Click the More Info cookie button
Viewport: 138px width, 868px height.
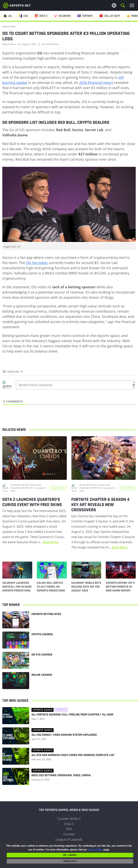pos(70,861)
